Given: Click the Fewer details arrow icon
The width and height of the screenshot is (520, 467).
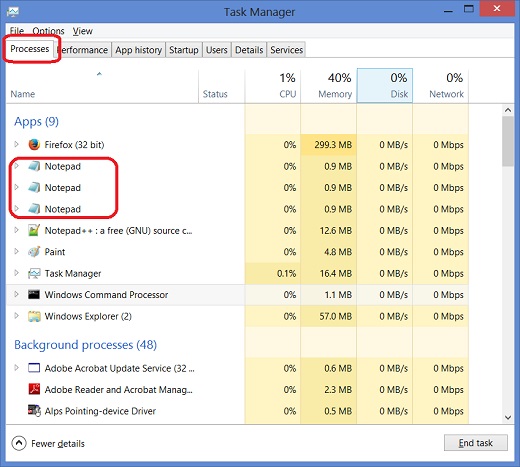Looking at the screenshot, I should coord(19,443).
